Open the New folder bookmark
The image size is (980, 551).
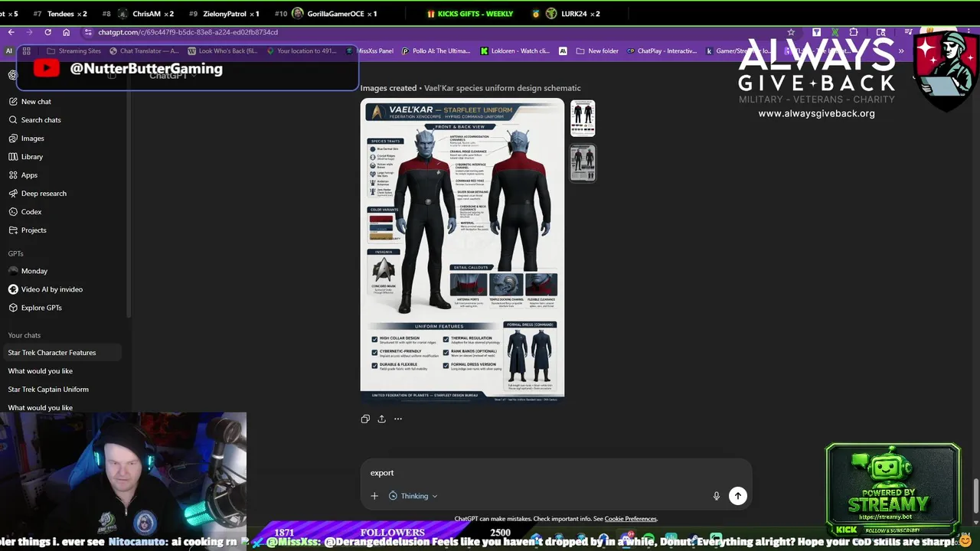coord(596,51)
